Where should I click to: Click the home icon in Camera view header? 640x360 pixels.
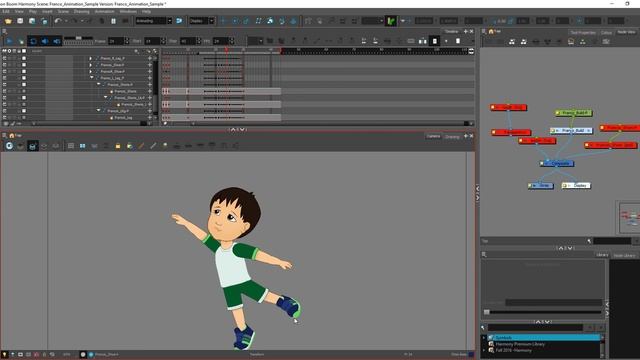(11, 136)
